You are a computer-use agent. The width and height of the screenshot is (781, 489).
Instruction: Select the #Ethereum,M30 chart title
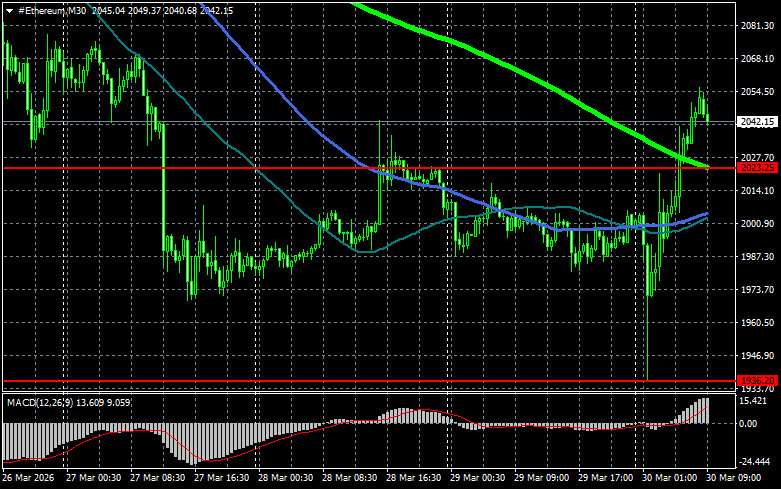52,11
